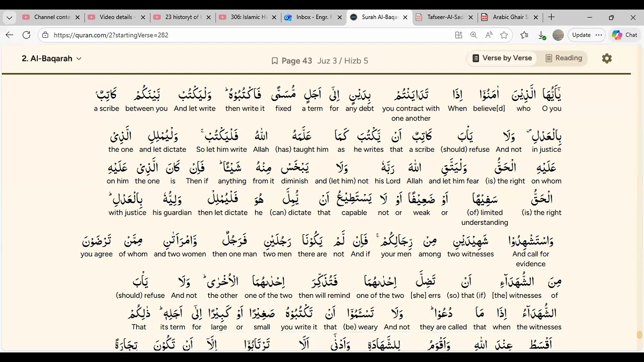Start Read Aloud from address bar
The image size is (644, 362).
[489, 35]
